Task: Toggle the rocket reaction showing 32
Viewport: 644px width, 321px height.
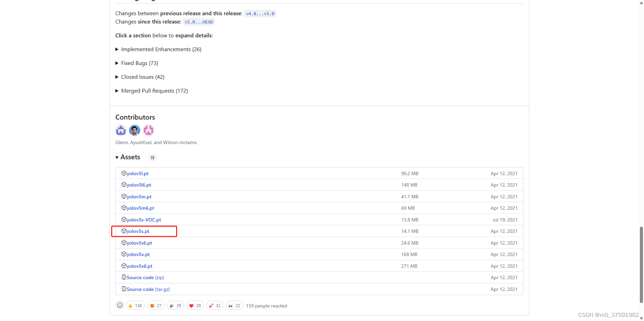Action: [215, 305]
